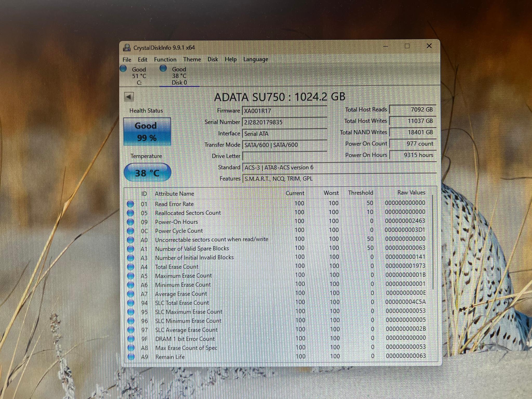532x399 pixels.
Task: Select the Remain Life attribute row name
Action: pos(170,357)
